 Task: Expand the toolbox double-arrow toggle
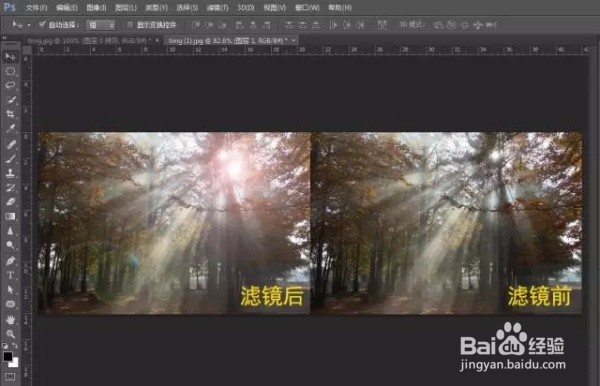pyautogui.click(x=5, y=38)
